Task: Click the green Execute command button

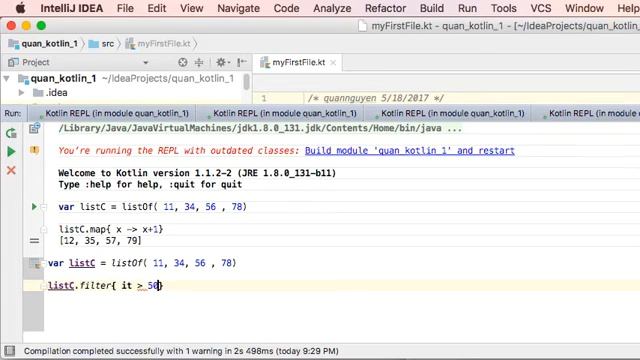Action: (x=11, y=152)
